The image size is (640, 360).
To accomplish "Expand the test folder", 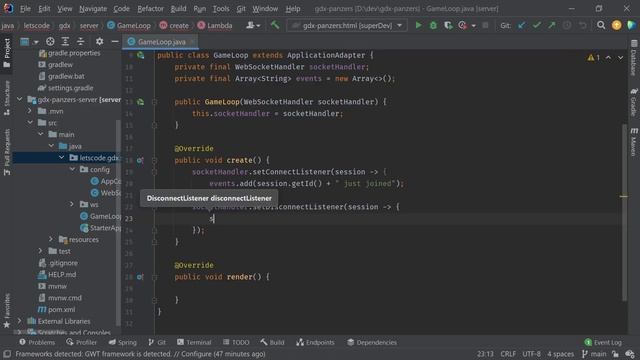I will point(40,251).
